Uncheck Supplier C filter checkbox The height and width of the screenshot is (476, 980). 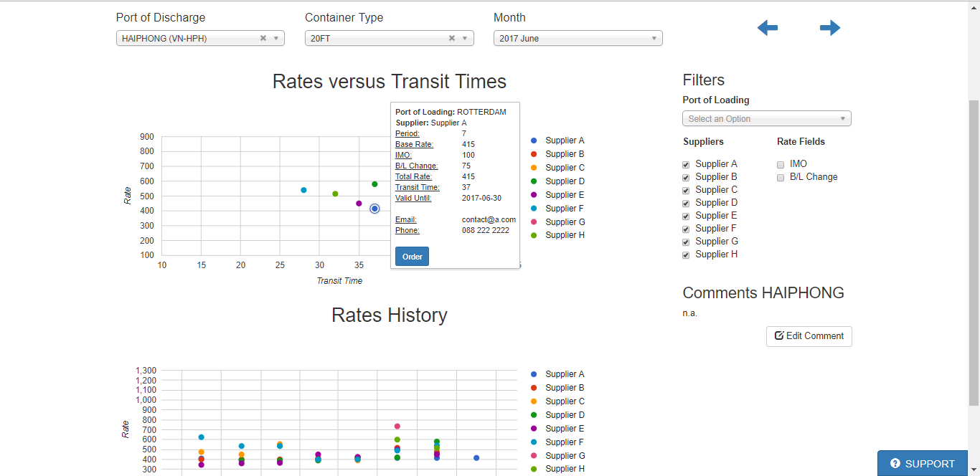pyautogui.click(x=686, y=191)
